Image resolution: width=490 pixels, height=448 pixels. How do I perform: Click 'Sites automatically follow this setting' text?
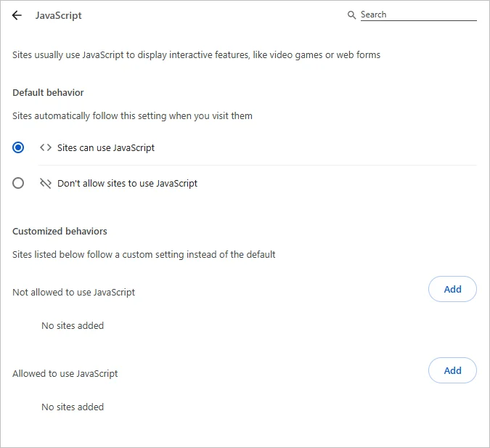pos(132,116)
